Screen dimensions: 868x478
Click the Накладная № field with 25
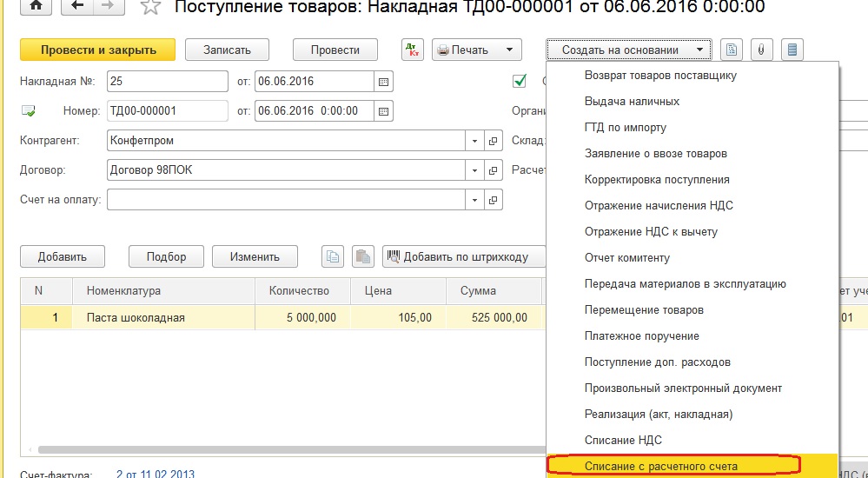[167, 82]
